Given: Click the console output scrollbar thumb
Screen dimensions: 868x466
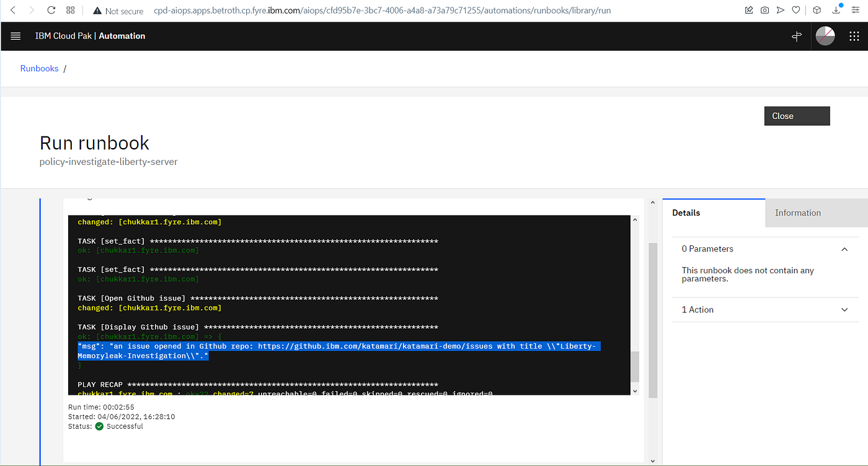Looking at the screenshot, I should pyautogui.click(x=634, y=367).
